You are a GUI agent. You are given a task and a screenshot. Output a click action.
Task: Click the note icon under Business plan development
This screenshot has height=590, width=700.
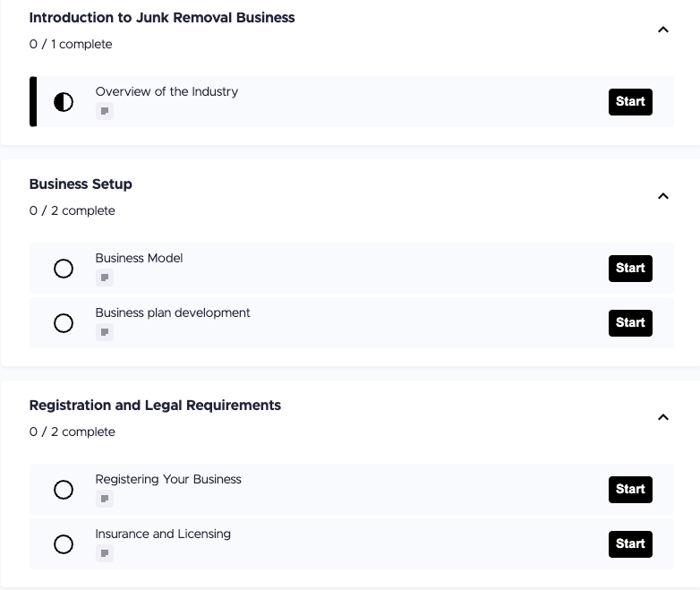point(105,333)
